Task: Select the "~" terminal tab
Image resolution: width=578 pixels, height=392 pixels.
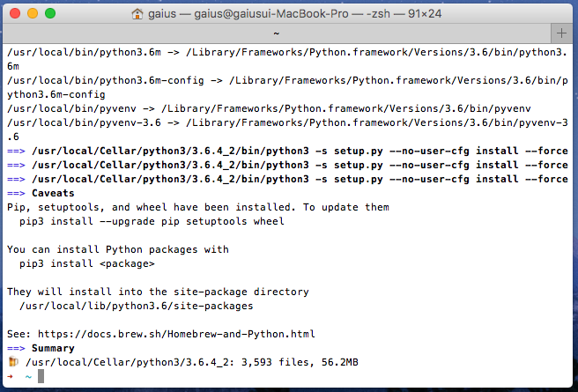Action: [x=277, y=33]
